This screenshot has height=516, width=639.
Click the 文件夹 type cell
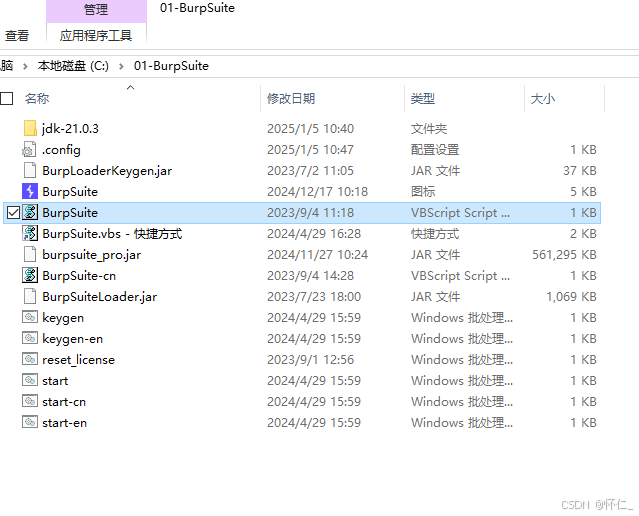point(429,129)
